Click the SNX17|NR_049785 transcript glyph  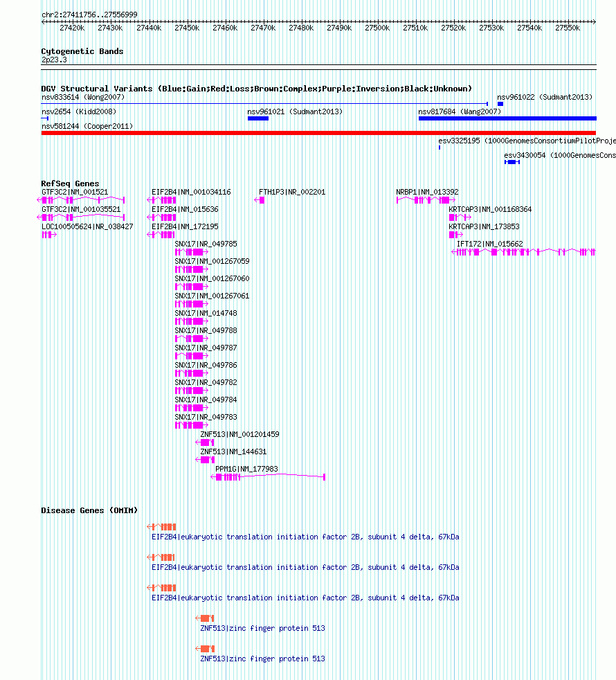[191, 252]
